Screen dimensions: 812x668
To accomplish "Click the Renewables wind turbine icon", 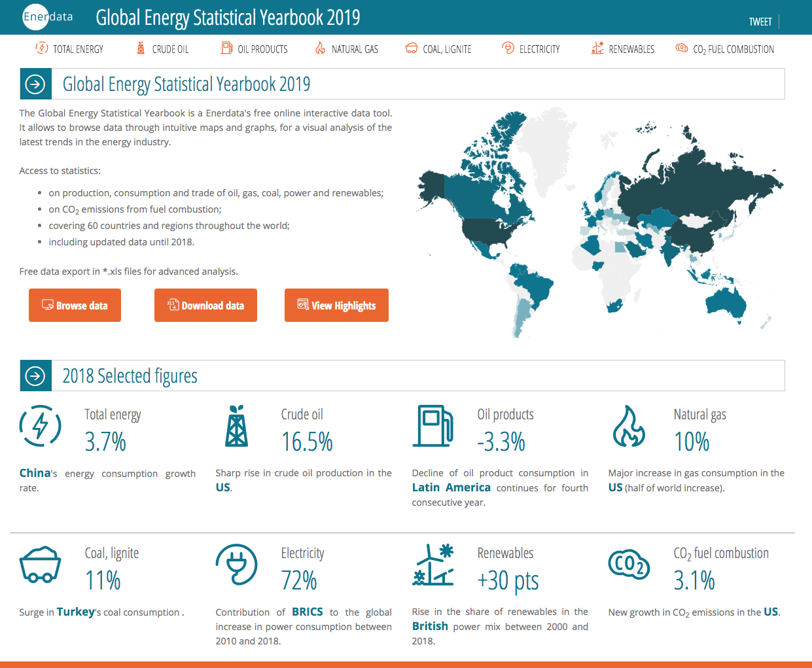I will [x=433, y=565].
